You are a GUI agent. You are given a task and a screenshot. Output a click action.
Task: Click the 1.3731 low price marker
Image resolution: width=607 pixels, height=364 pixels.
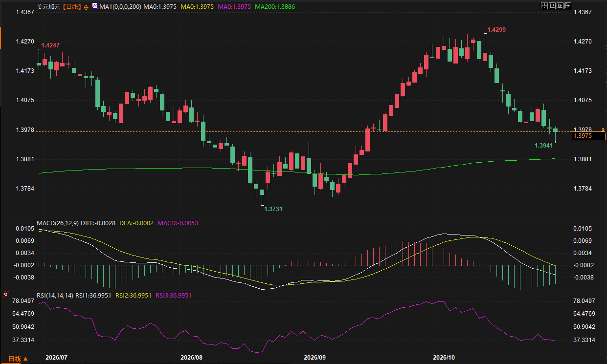coord(273,209)
